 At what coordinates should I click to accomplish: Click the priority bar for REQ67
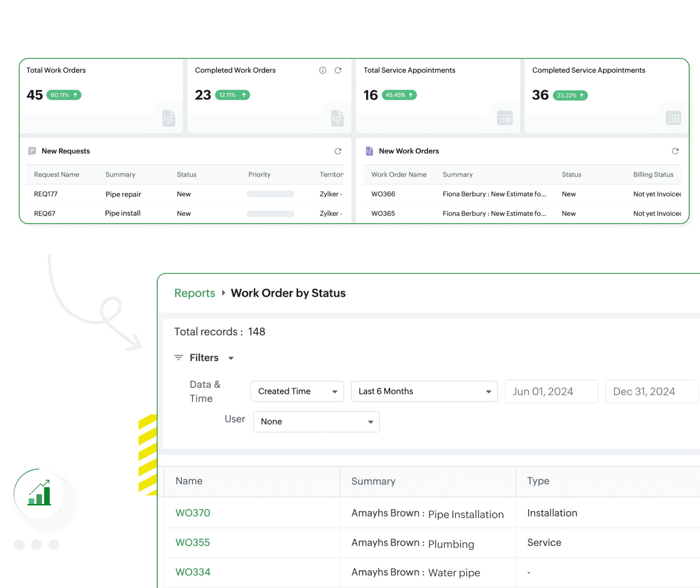pyautogui.click(x=271, y=214)
